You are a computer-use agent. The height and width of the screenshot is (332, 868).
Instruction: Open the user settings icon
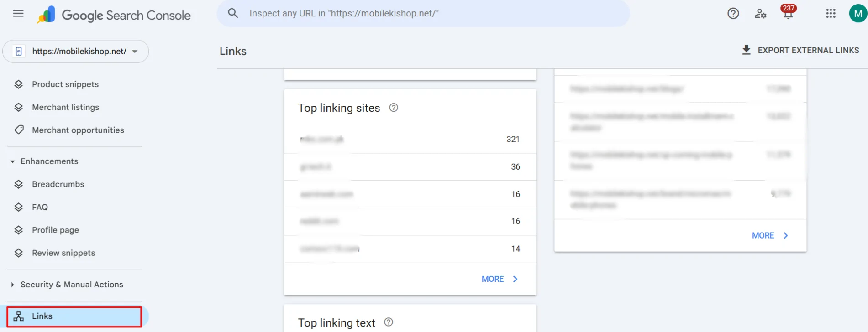[x=760, y=14]
